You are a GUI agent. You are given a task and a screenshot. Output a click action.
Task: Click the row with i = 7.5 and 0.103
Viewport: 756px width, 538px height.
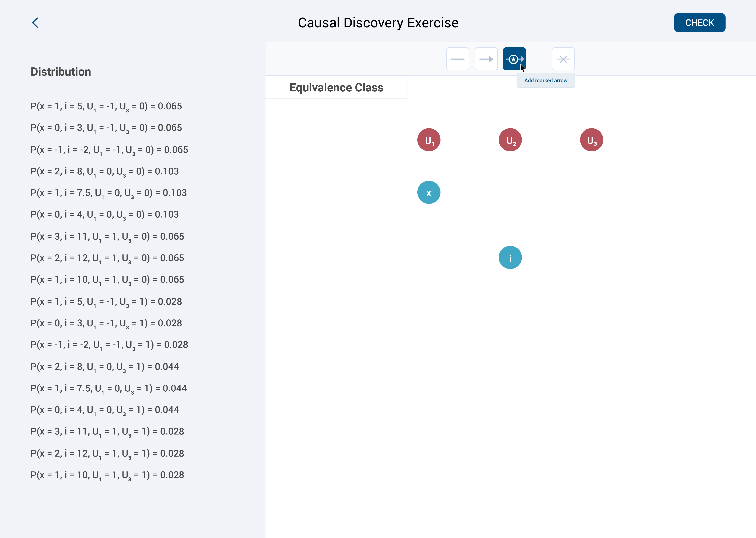pos(108,193)
